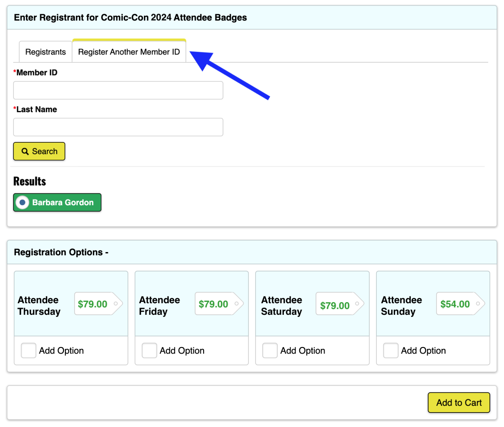Click the $54.00 price tag for Sunday
The width and height of the screenshot is (504, 427).
point(455,304)
